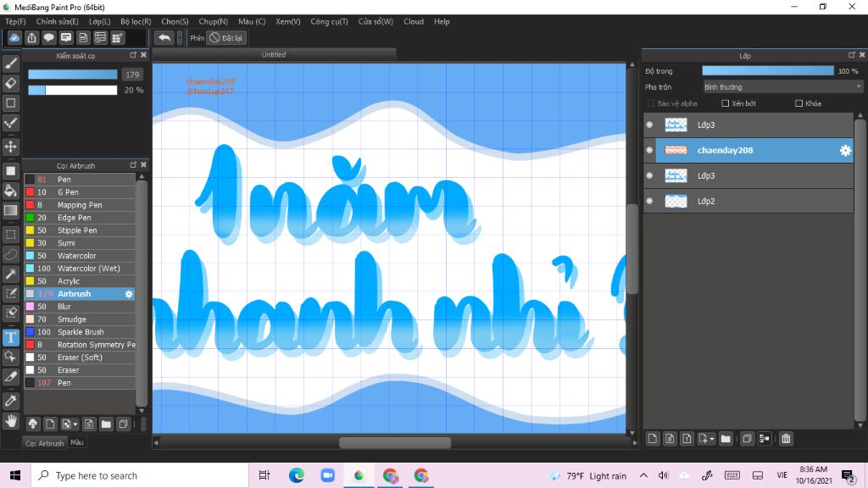868x488 pixels.
Task: Select the Move tool
Action: pyautogui.click(x=10, y=147)
